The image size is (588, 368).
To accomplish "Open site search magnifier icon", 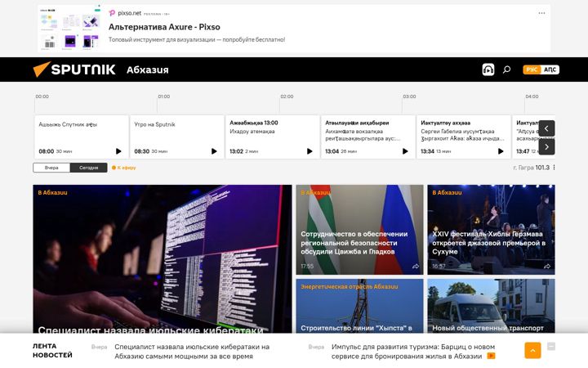I will [506, 70].
